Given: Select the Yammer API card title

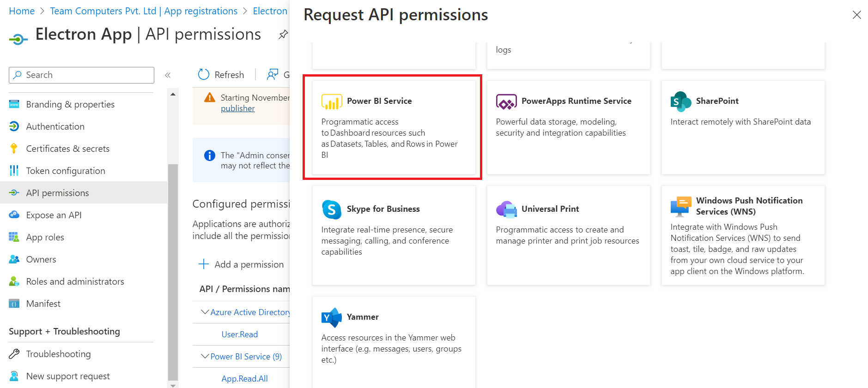Looking at the screenshot, I should [x=363, y=317].
